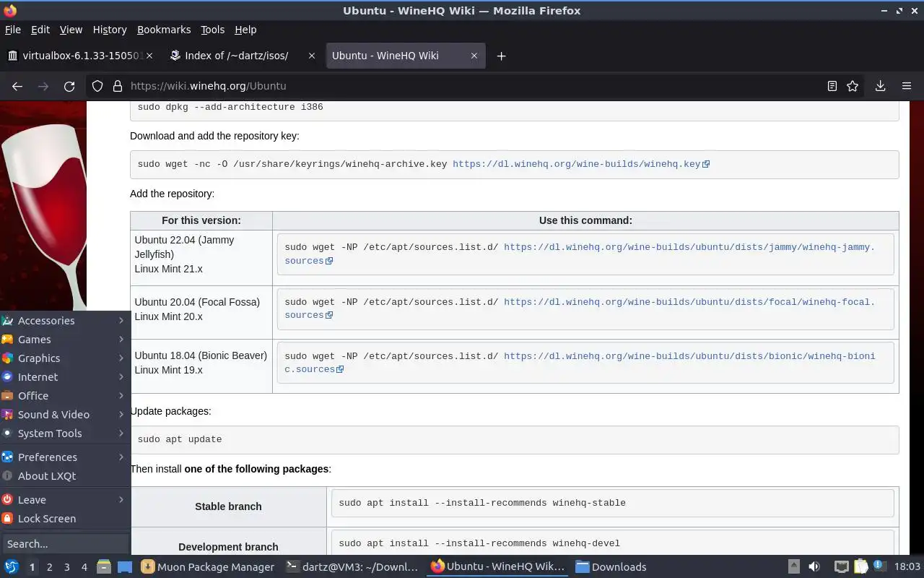
Task: Expand the Preferences submenu
Action: (x=64, y=457)
